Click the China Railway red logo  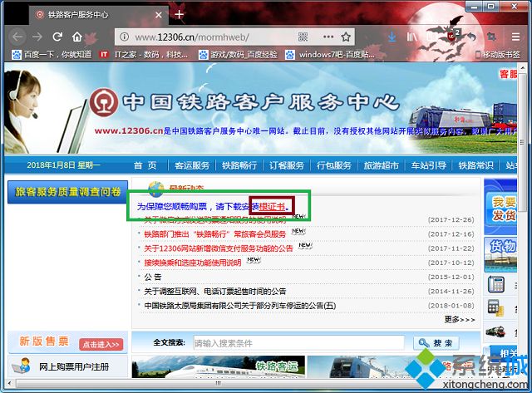[x=104, y=102]
